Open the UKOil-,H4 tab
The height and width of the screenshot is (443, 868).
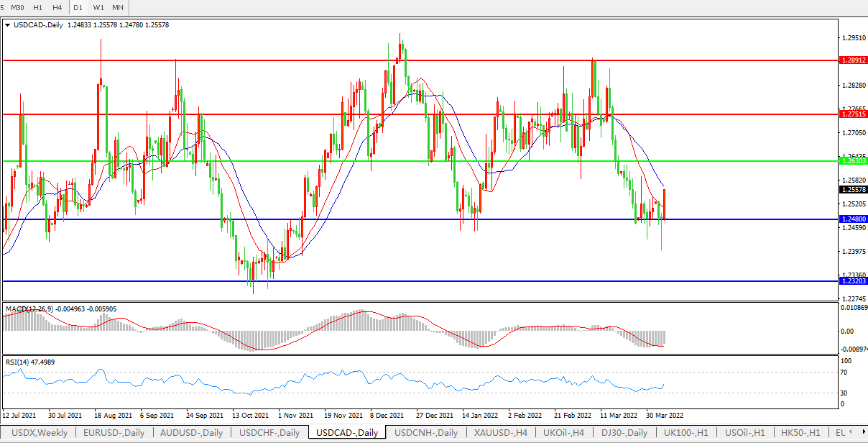564,432
